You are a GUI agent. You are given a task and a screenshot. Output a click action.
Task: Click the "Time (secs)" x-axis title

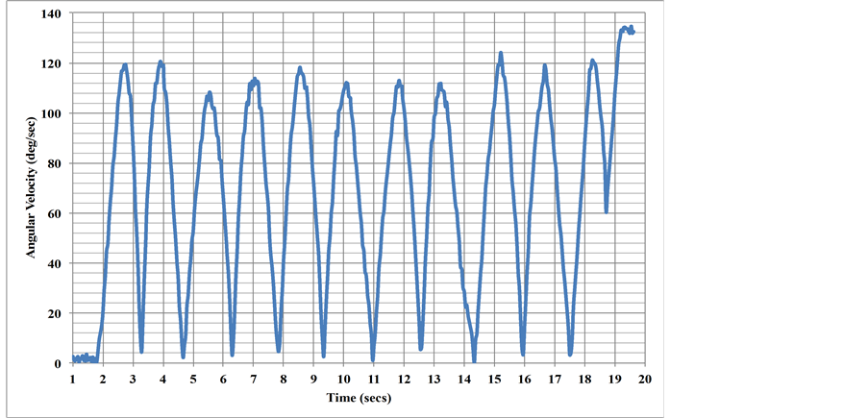tap(358, 397)
